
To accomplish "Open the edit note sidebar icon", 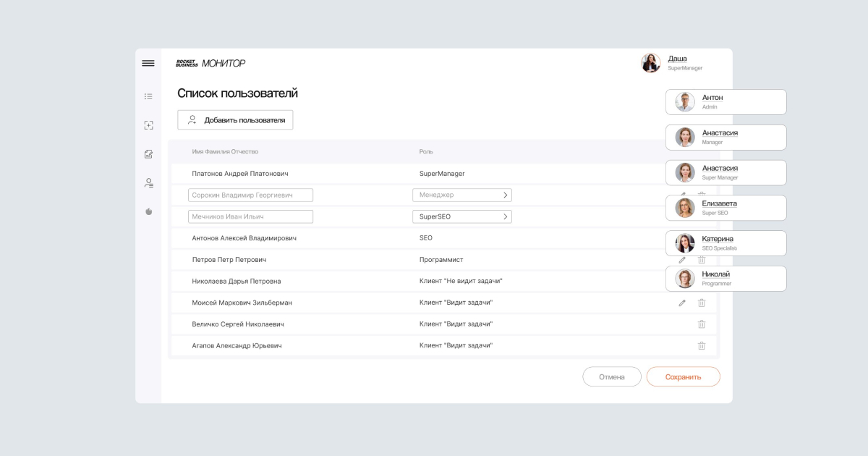I will click(x=148, y=154).
